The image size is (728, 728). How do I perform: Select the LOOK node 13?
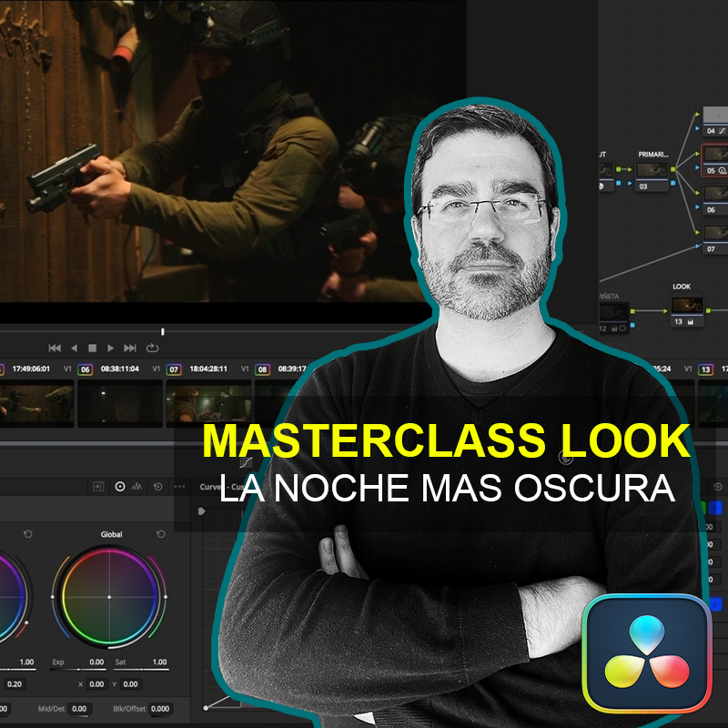[x=687, y=310]
